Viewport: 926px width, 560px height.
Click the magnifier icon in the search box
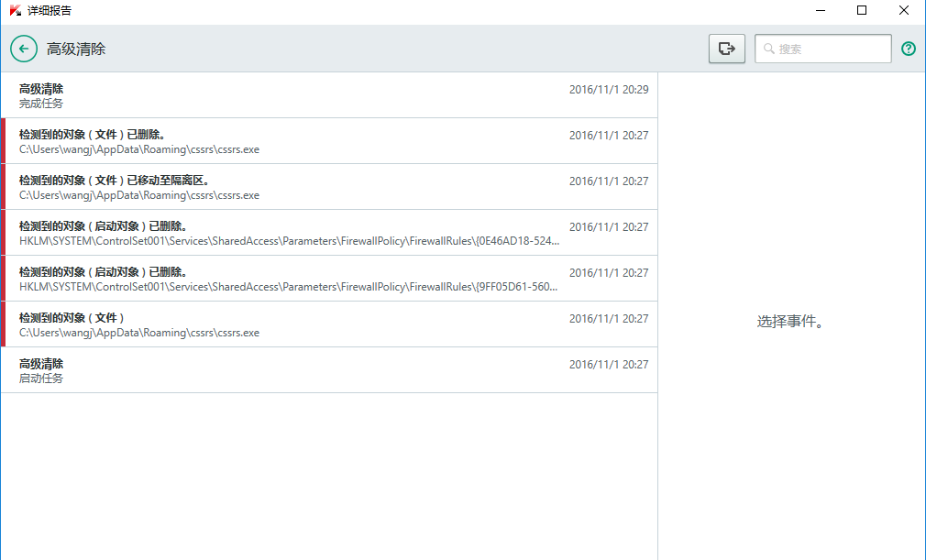tap(768, 49)
